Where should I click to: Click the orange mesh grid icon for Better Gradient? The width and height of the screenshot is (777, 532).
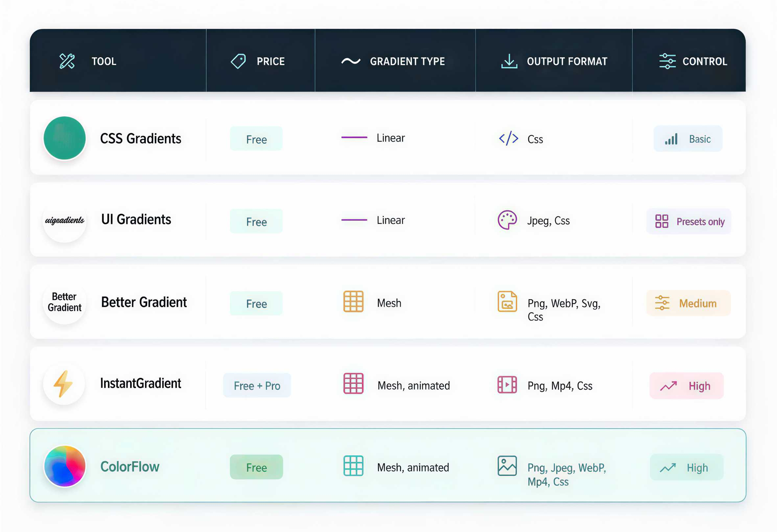point(353,301)
